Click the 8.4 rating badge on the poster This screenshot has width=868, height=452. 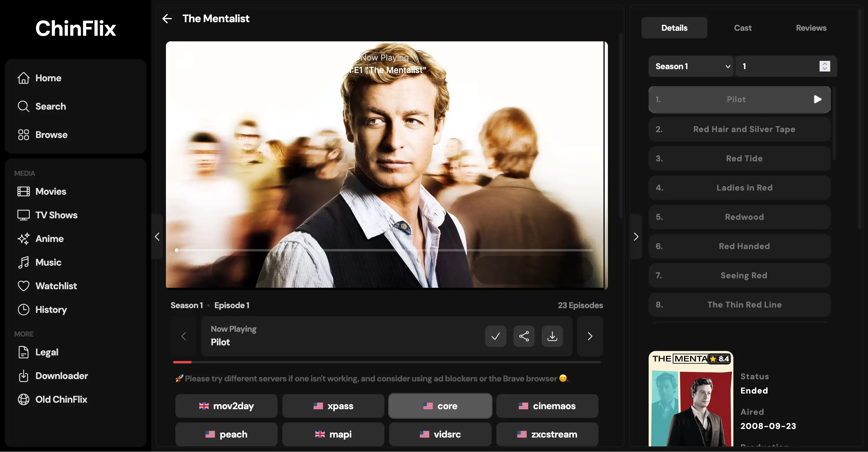tap(719, 359)
